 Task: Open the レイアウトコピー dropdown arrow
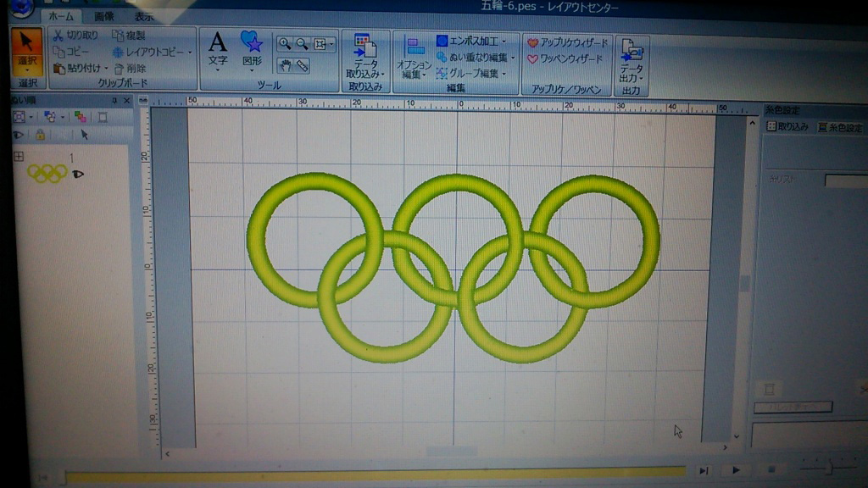pyautogui.click(x=190, y=53)
